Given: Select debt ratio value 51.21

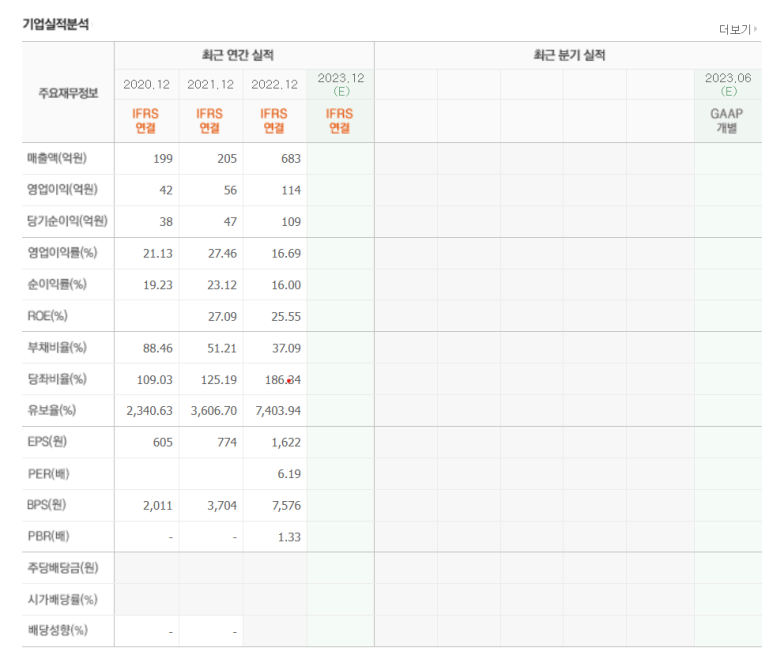Looking at the screenshot, I should 222,348.
